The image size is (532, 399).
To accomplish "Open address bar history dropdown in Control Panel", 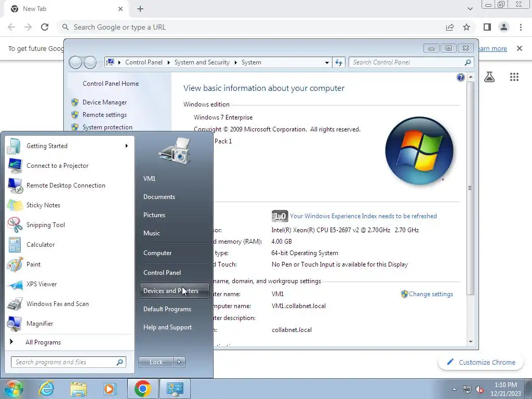I will (327, 62).
